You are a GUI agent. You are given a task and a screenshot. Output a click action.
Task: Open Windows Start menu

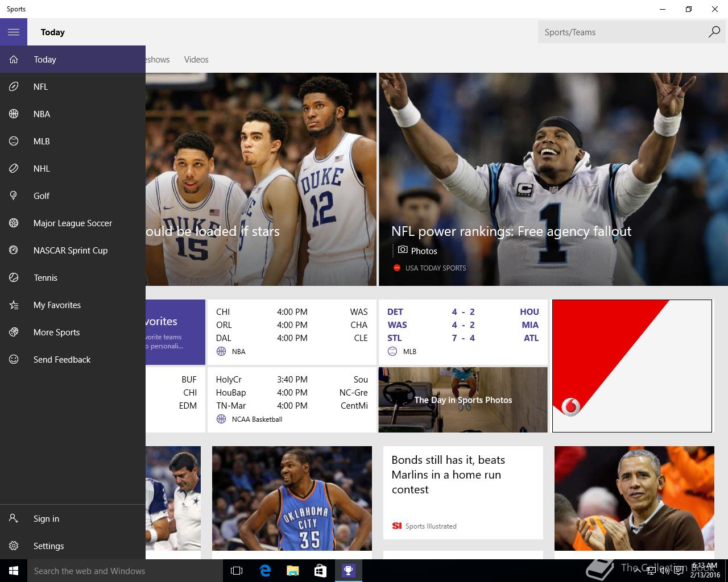[x=14, y=571]
